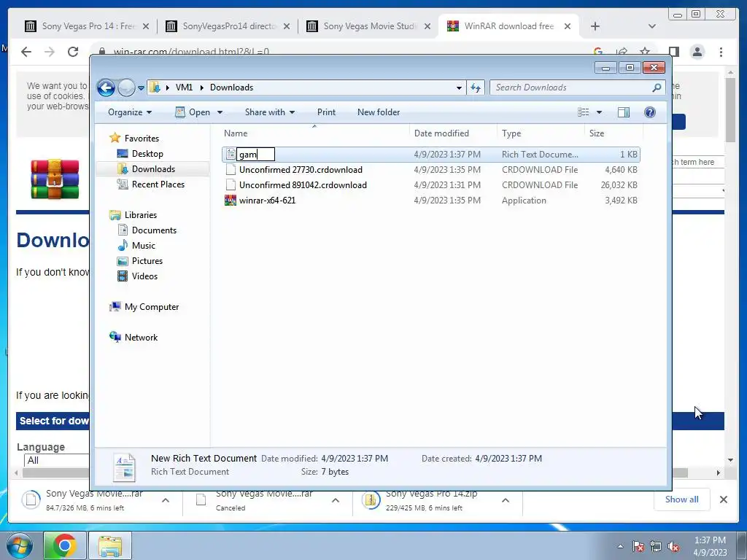The width and height of the screenshot is (747, 560).
Task: Click the muted volume tray icon
Action: 673,547
